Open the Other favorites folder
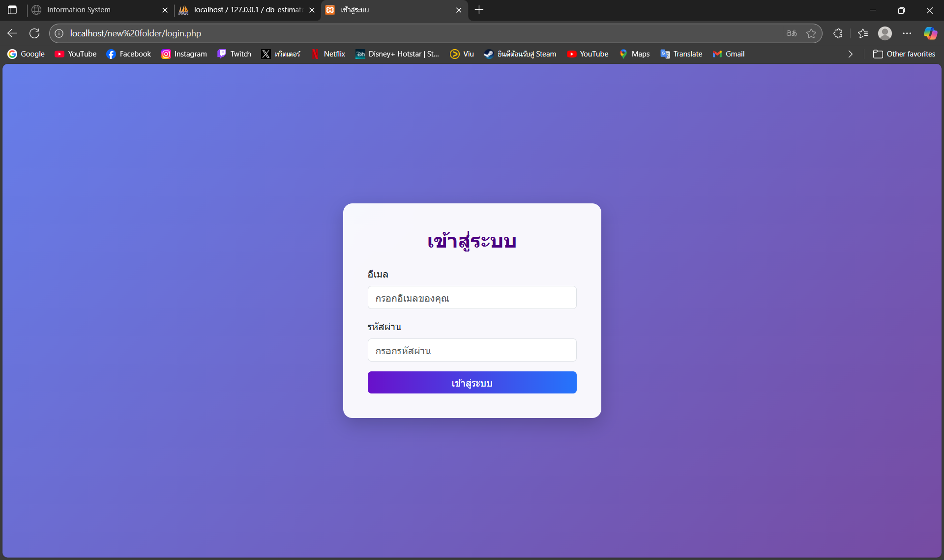Image resolution: width=944 pixels, height=560 pixels. (904, 54)
